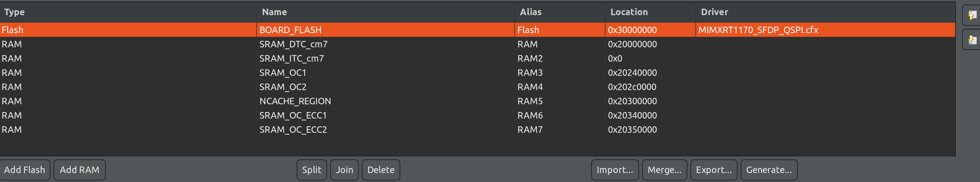The width and height of the screenshot is (980, 182).
Task: Select the NCACHE_REGION memory entry
Action: [295, 101]
